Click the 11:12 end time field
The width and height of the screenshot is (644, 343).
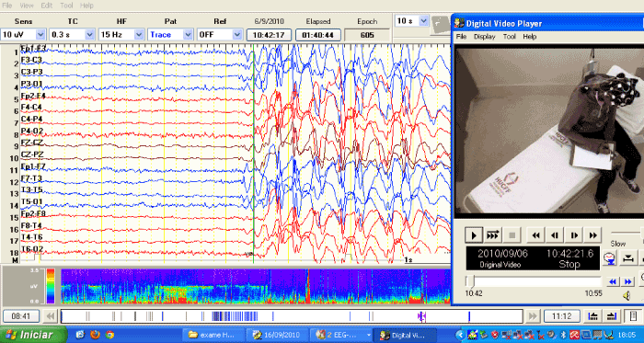pyautogui.click(x=562, y=316)
